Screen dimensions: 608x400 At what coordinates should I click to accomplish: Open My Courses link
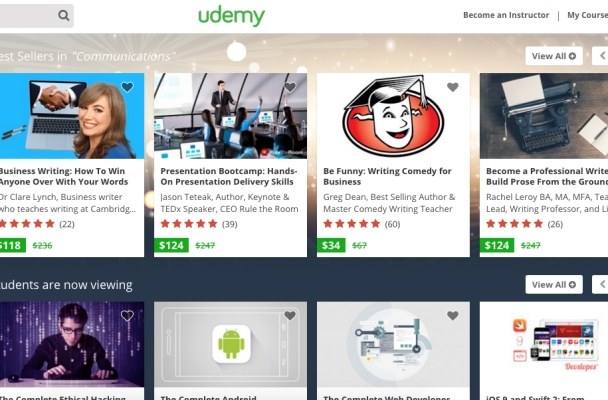click(x=587, y=15)
